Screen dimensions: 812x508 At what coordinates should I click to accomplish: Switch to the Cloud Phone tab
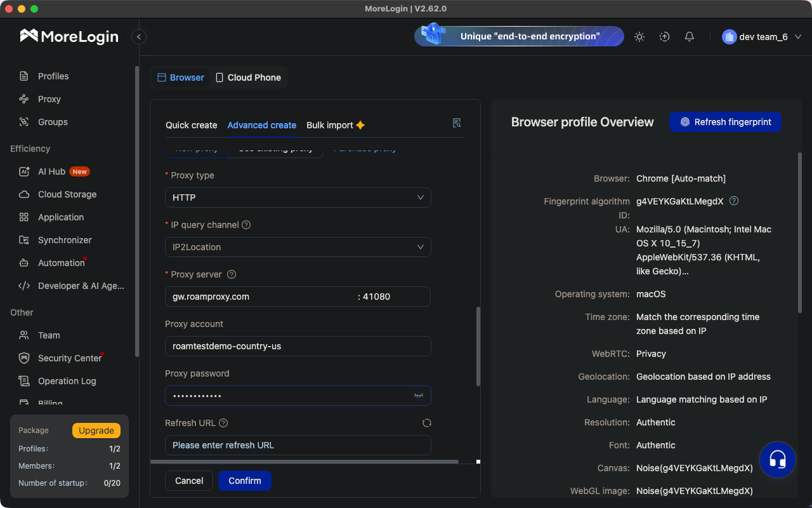tap(248, 77)
